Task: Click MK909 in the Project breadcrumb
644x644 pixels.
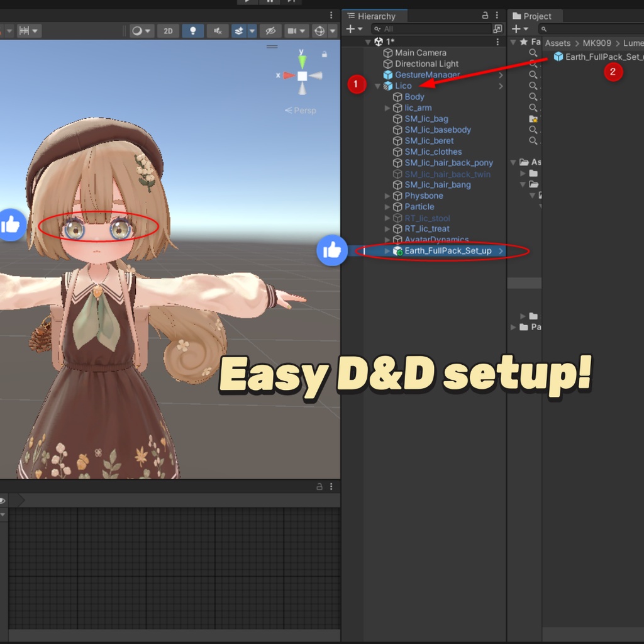Action: (597, 43)
